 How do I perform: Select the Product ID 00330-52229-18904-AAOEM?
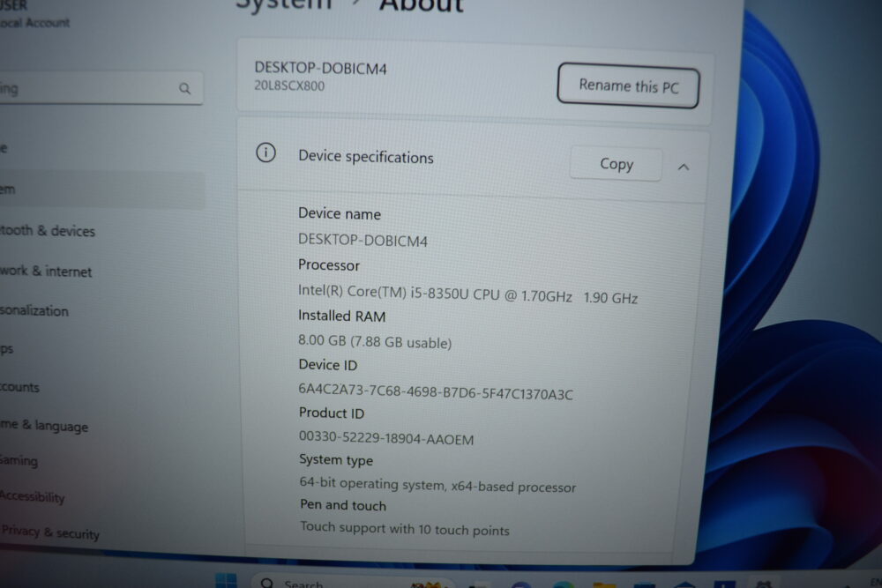pos(386,438)
